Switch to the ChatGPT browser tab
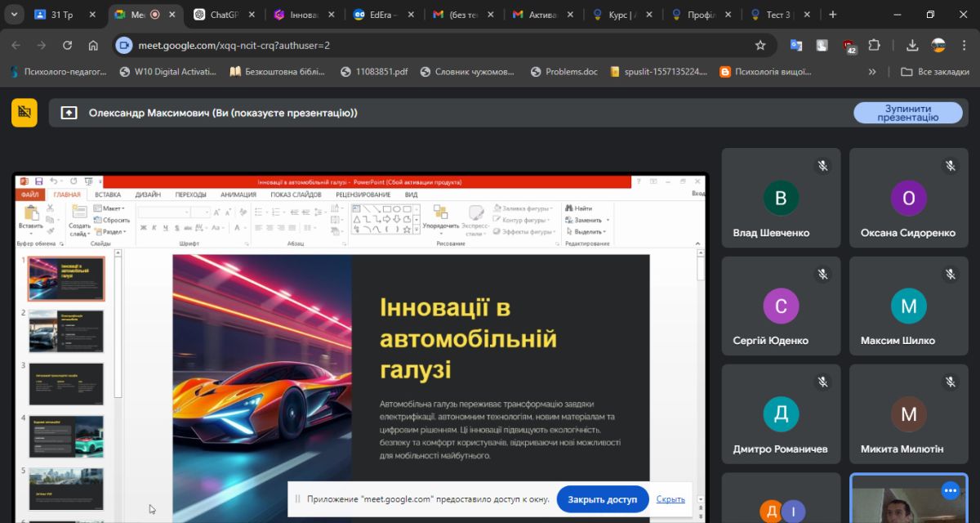Image resolution: width=980 pixels, height=523 pixels. point(225,15)
